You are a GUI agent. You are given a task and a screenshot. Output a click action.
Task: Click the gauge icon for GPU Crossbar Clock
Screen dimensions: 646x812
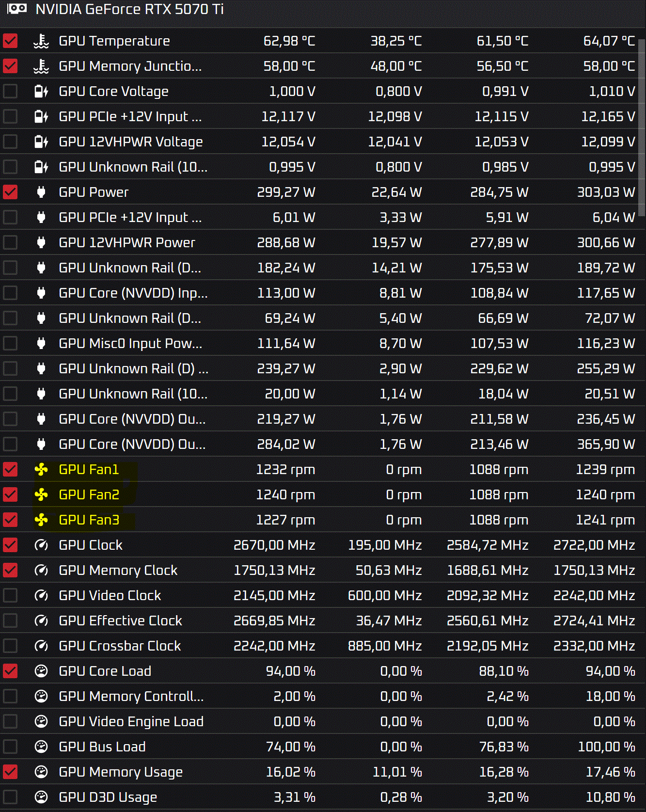[x=41, y=646]
